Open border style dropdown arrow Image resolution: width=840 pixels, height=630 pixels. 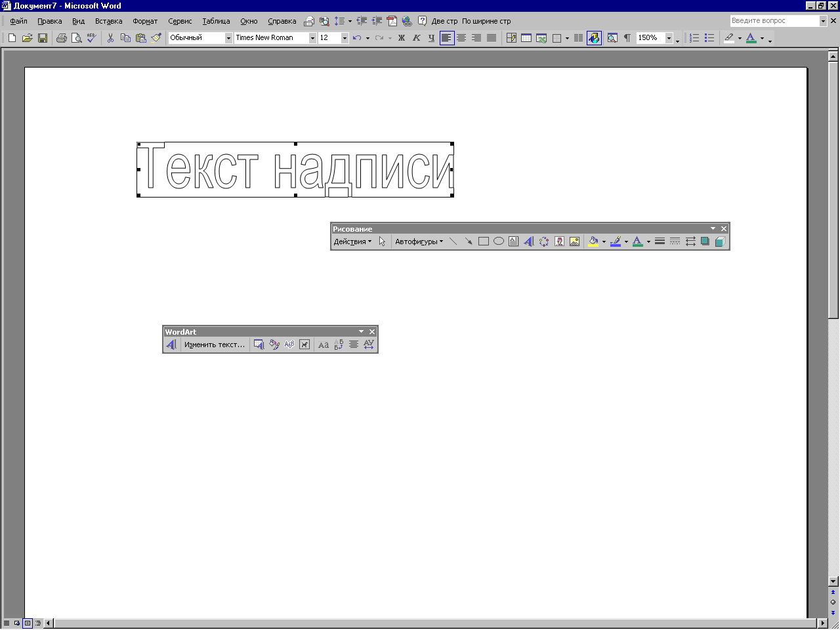click(567, 38)
